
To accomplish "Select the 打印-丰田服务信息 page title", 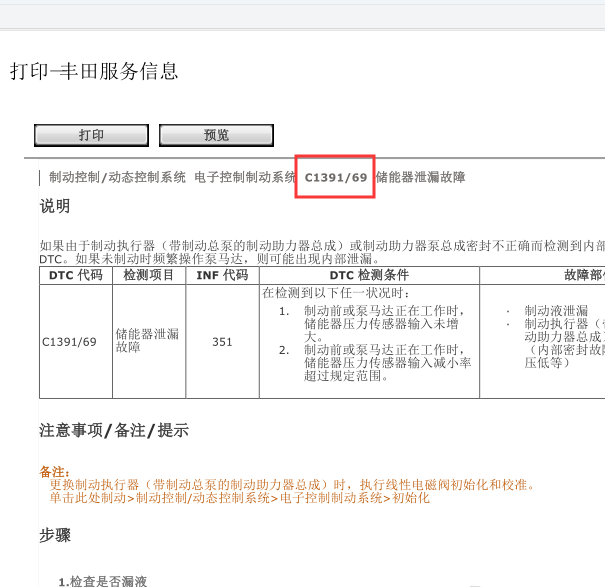I will tap(94, 71).
